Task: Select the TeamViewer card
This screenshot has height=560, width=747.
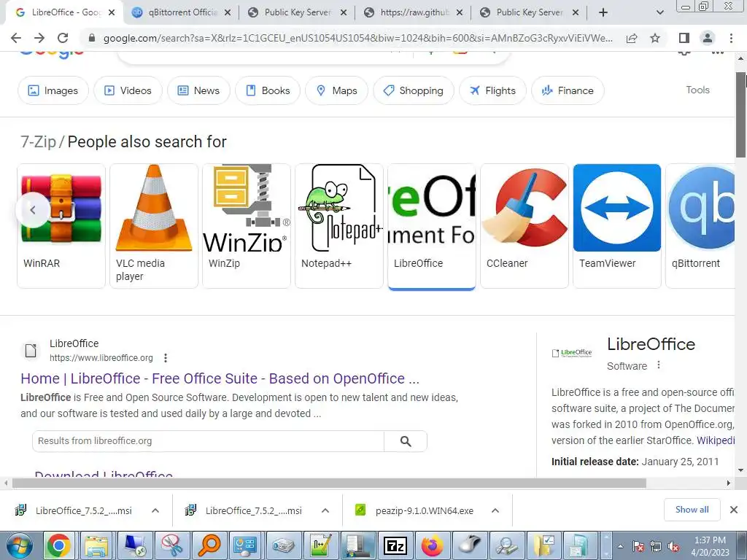Action: (x=617, y=226)
